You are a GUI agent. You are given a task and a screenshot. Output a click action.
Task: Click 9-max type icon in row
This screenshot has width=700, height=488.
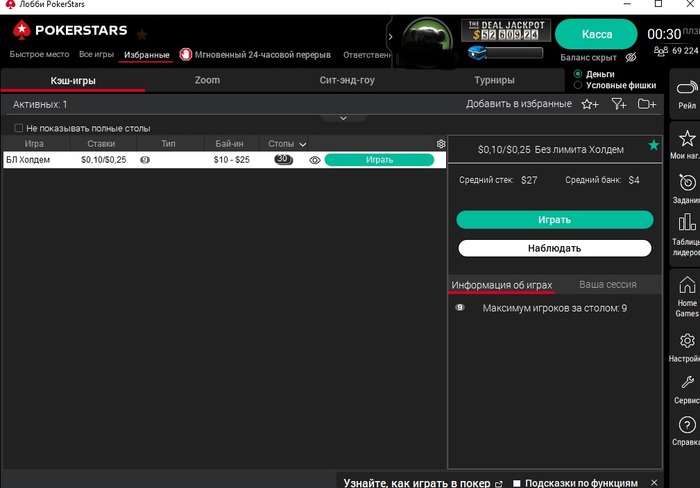(x=145, y=160)
